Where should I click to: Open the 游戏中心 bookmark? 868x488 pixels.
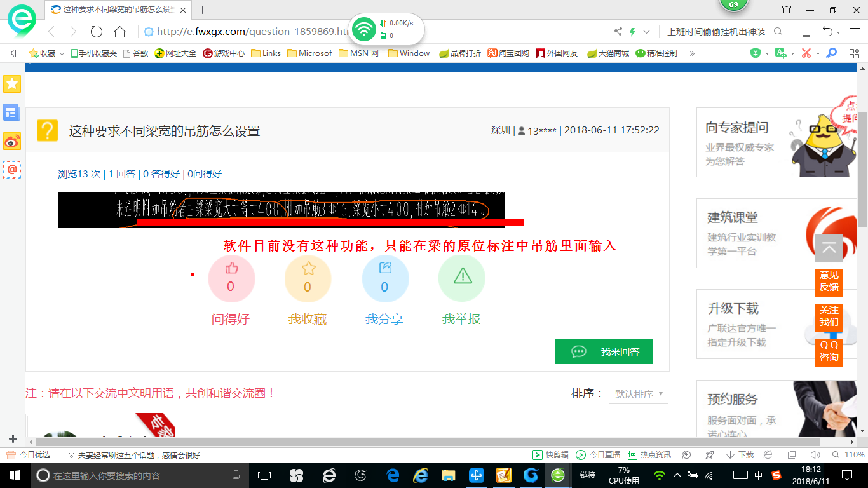[x=224, y=53]
